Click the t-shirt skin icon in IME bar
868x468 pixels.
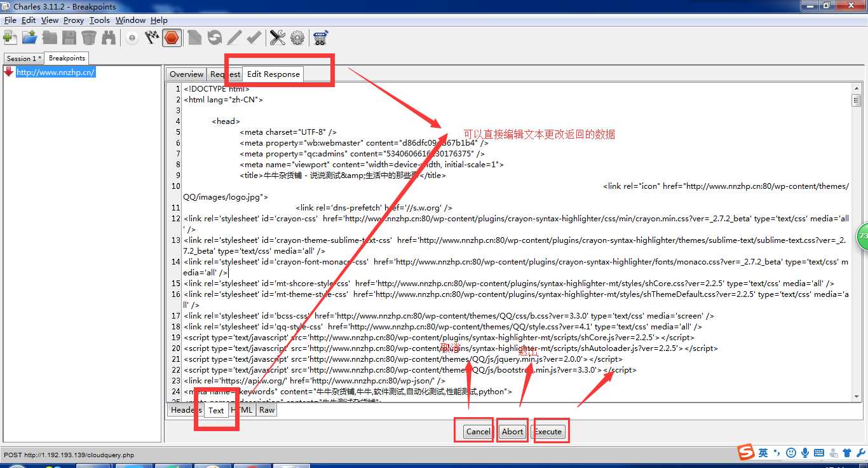tap(847, 453)
